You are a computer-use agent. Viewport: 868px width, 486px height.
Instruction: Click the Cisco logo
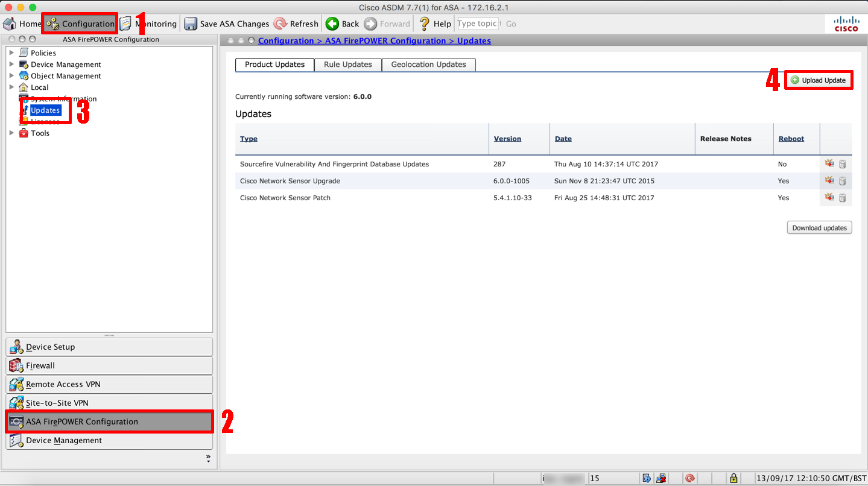click(x=846, y=24)
